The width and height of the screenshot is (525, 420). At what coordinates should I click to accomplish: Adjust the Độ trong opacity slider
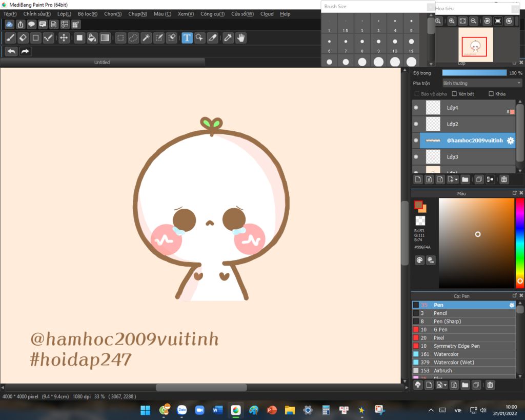point(474,73)
